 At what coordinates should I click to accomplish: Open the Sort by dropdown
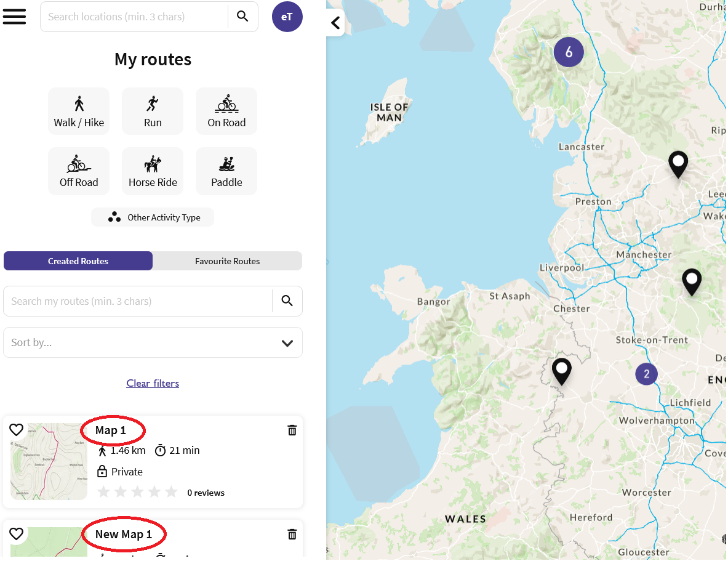[152, 342]
